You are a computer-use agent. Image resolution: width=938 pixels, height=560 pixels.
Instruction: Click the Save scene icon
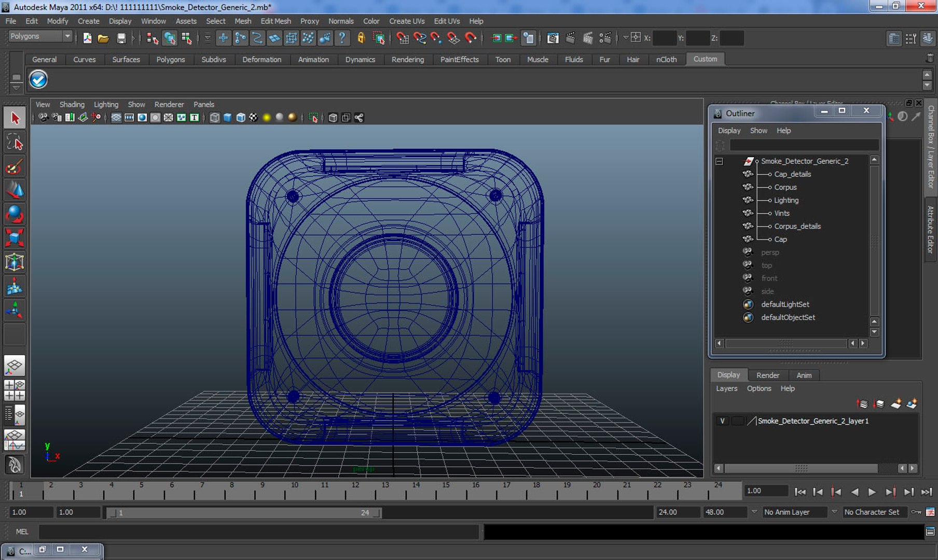point(121,38)
